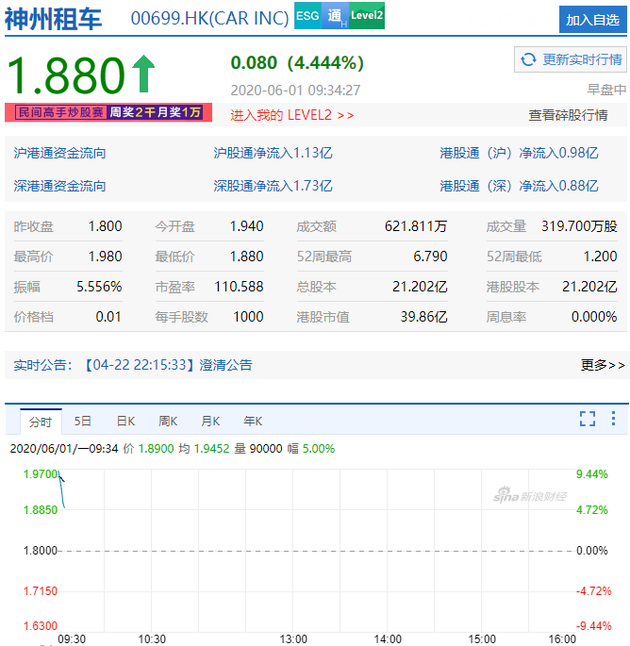The image size is (630, 646).
Task: Switch to the 周K chart tab
Action: [168, 421]
